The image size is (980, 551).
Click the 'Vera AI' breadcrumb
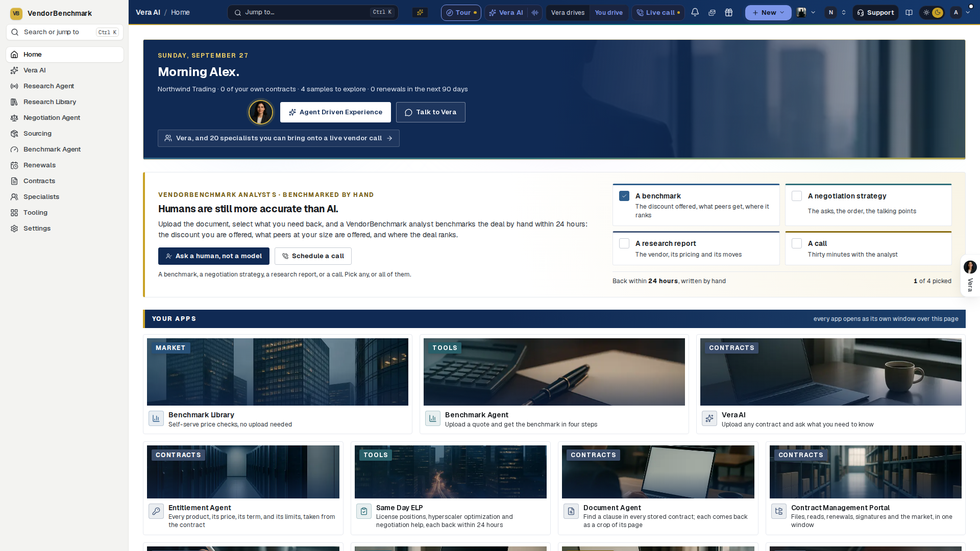[148, 13]
